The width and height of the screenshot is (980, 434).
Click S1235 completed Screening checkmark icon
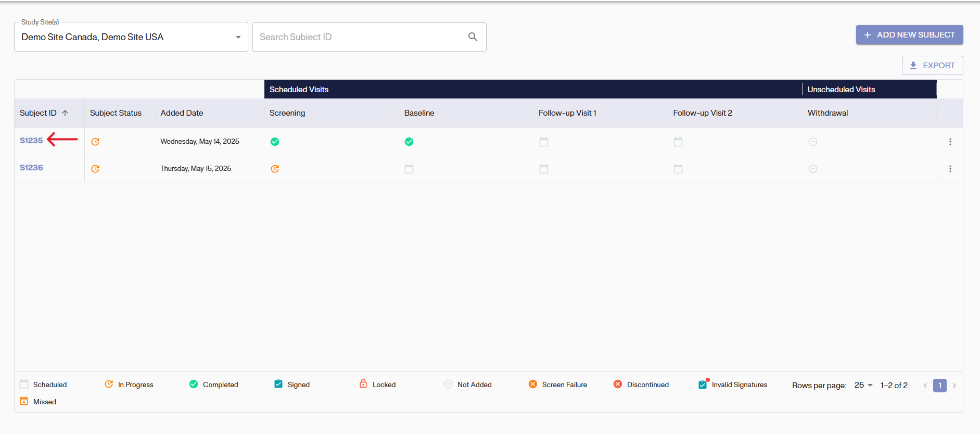point(275,142)
